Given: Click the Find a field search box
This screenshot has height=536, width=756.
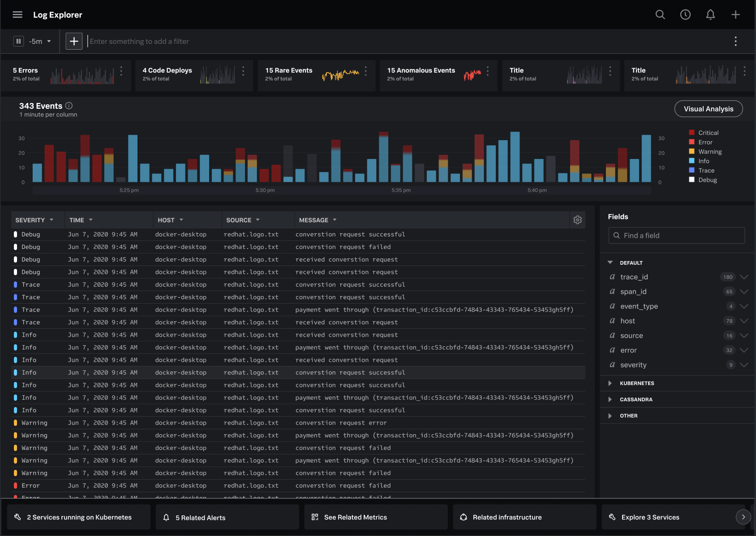Looking at the screenshot, I should click(x=676, y=236).
